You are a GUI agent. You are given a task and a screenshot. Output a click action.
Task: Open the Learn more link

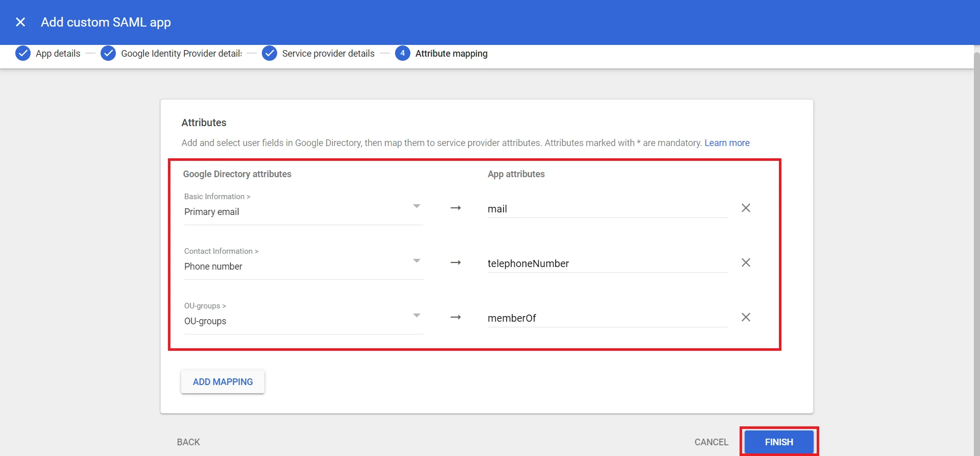727,143
